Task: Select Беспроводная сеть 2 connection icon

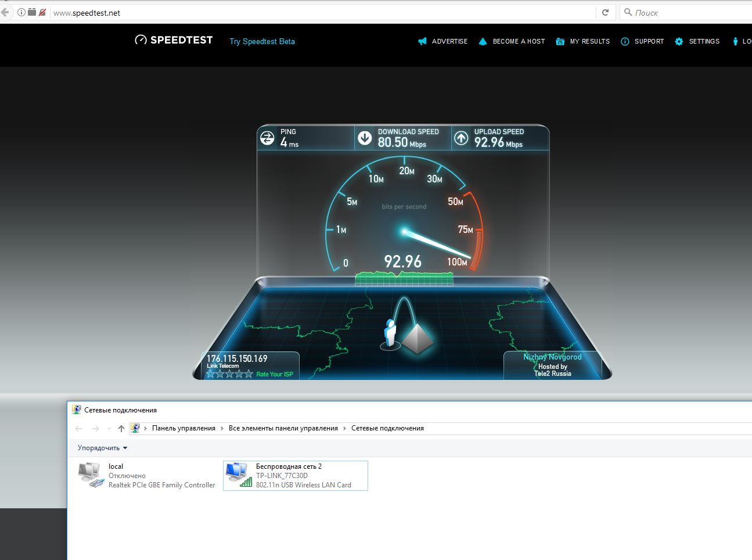Action: (x=239, y=475)
